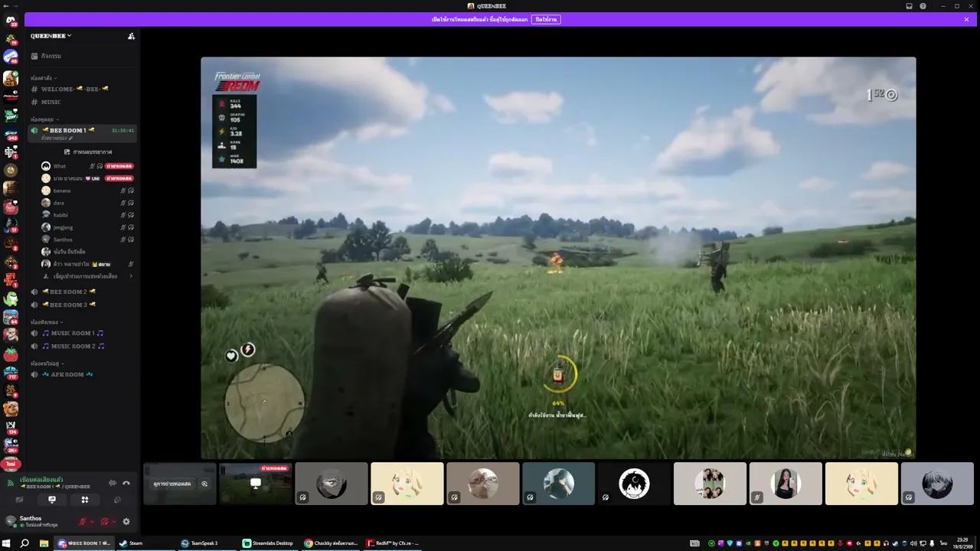Click the watch stream button on first tile
This screenshot has height=551, width=980.
(x=171, y=484)
